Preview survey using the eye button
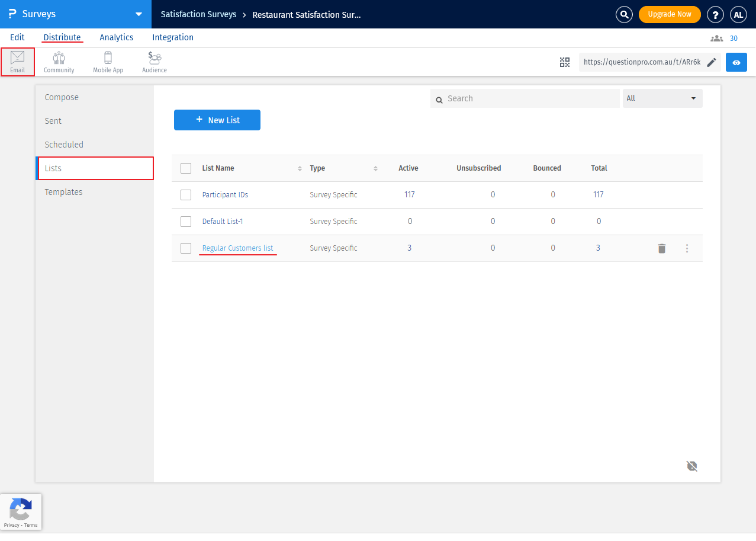Viewport: 756px width, 541px height. pos(736,62)
